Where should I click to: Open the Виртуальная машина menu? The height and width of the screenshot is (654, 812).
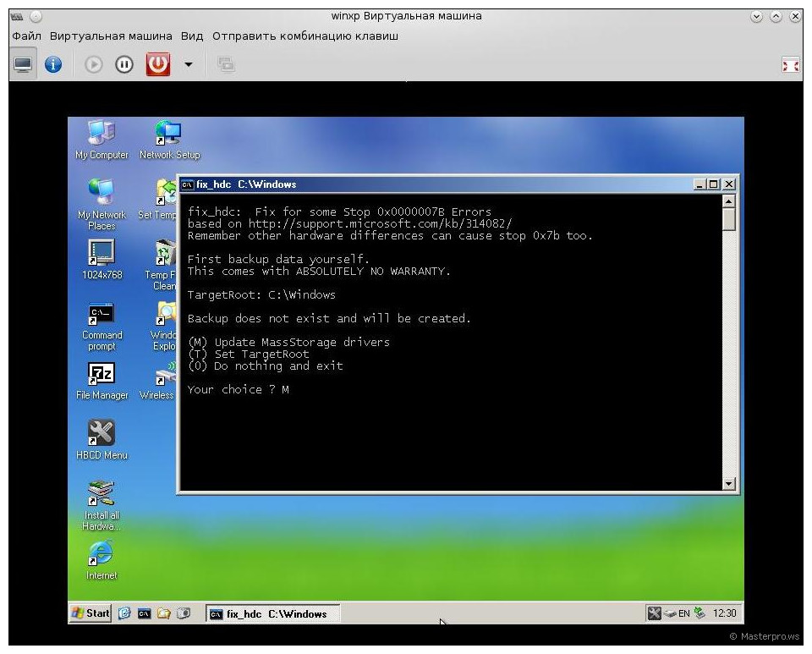click(x=111, y=36)
